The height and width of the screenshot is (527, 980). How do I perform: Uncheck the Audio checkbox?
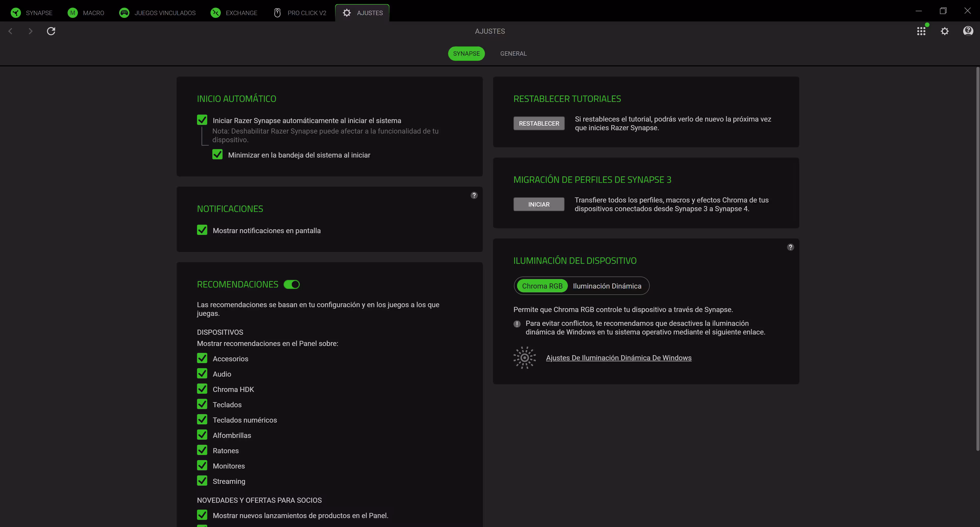coord(202,373)
